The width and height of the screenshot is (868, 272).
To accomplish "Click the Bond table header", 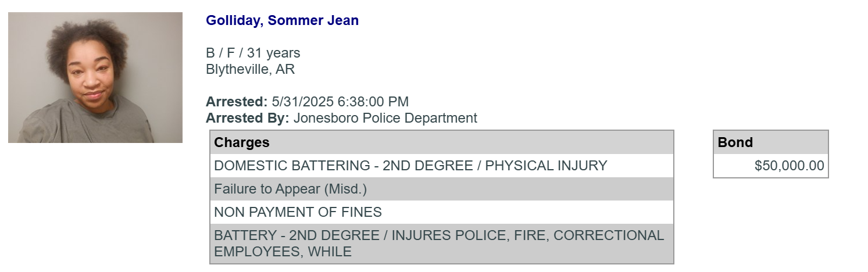I will click(x=771, y=142).
